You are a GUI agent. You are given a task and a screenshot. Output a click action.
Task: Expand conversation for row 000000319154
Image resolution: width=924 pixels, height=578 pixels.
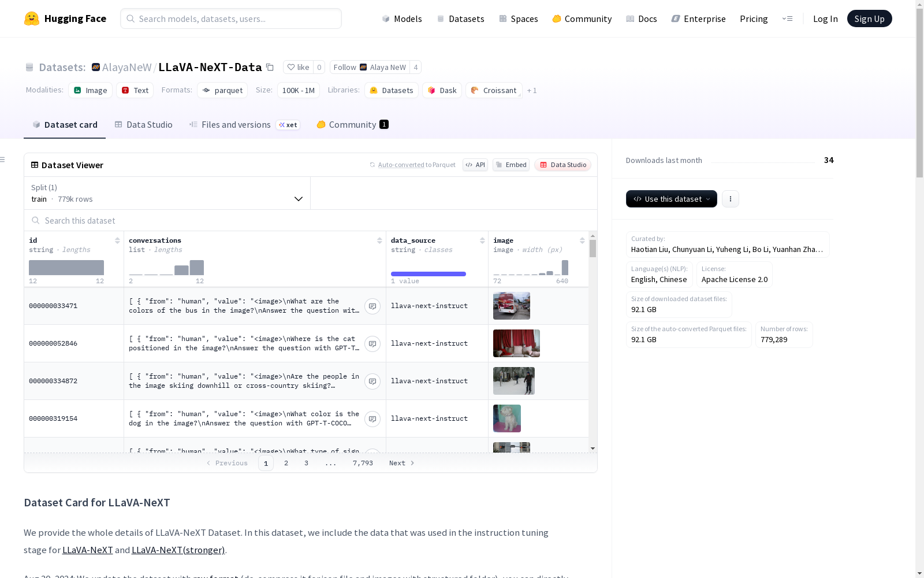(372, 419)
